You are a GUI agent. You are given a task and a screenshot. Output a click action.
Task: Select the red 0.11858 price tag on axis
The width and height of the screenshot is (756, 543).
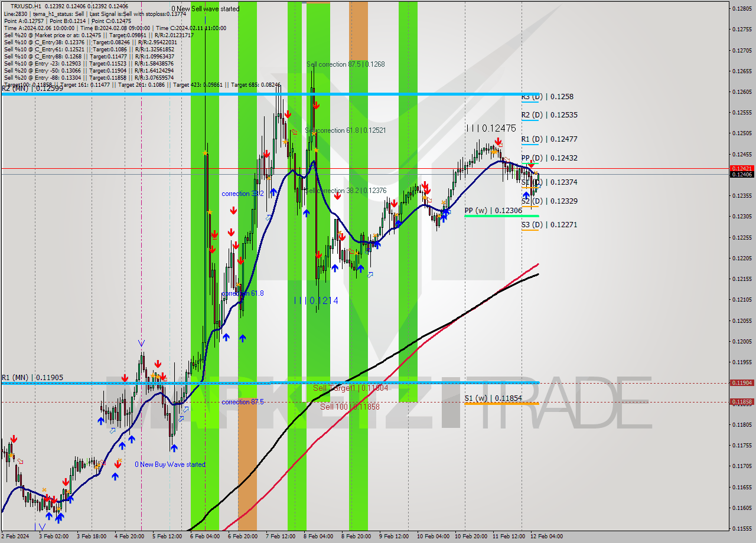(x=742, y=401)
